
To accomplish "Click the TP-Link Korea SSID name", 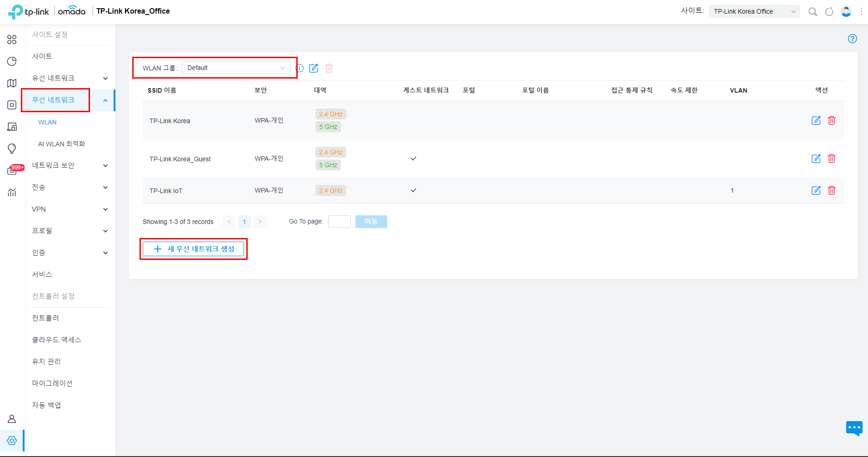I will (x=170, y=121).
